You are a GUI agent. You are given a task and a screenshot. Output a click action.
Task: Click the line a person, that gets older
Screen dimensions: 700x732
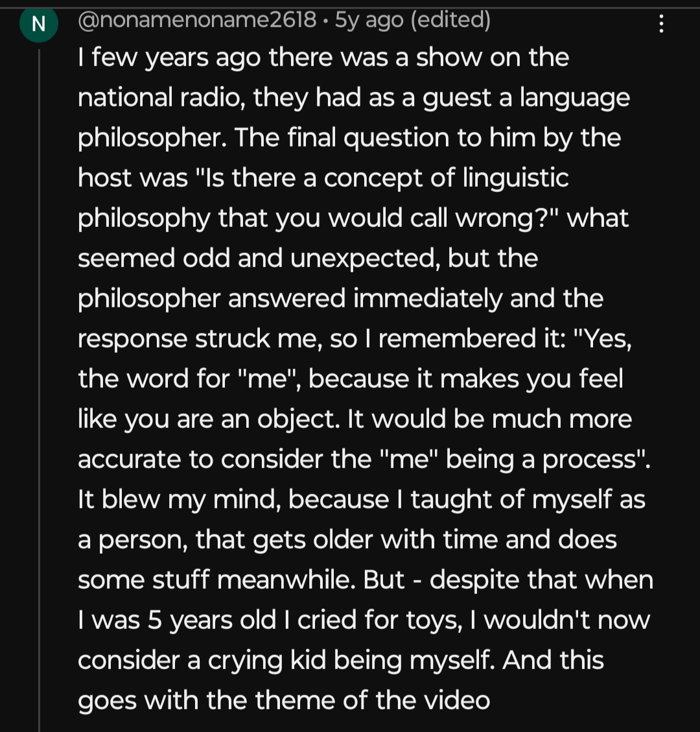347,540
